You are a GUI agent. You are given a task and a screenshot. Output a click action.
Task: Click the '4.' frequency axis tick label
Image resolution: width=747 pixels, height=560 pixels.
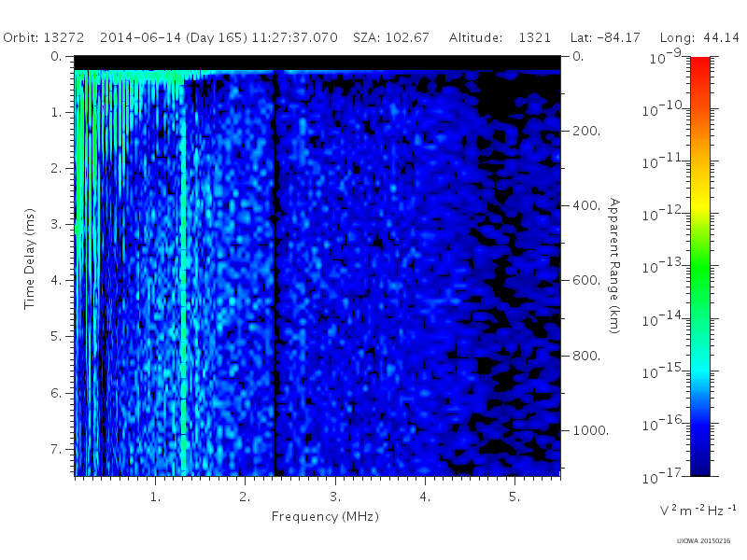425,497
